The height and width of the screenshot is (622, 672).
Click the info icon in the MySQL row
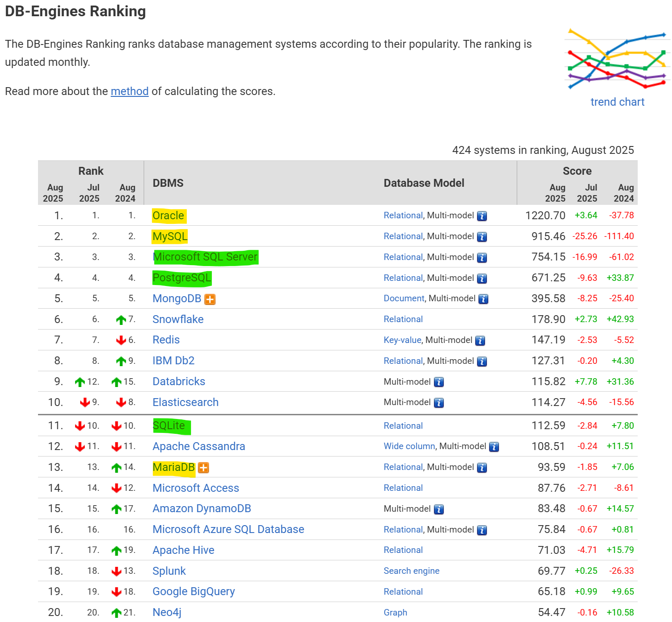point(482,237)
